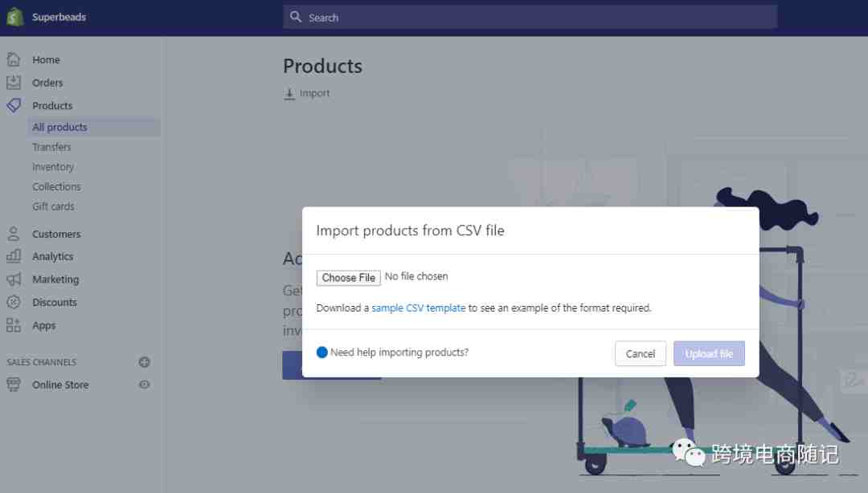Open Collections under Products
Image resolution: width=868 pixels, height=493 pixels.
pyautogui.click(x=56, y=186)
